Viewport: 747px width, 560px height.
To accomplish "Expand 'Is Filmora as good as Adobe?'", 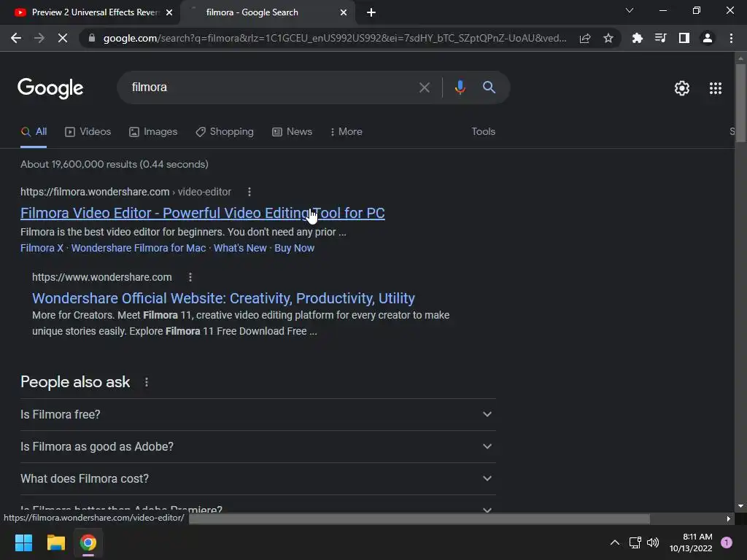I will (258, 447).
